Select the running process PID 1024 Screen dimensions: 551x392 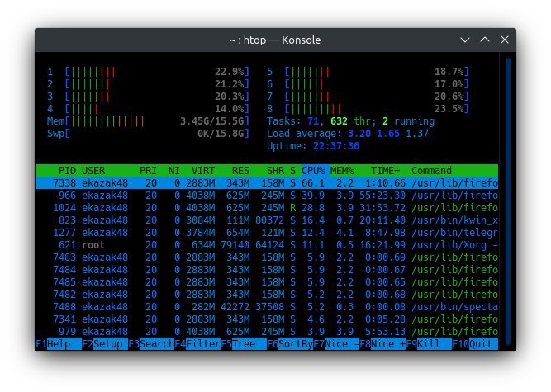point(267,208)
